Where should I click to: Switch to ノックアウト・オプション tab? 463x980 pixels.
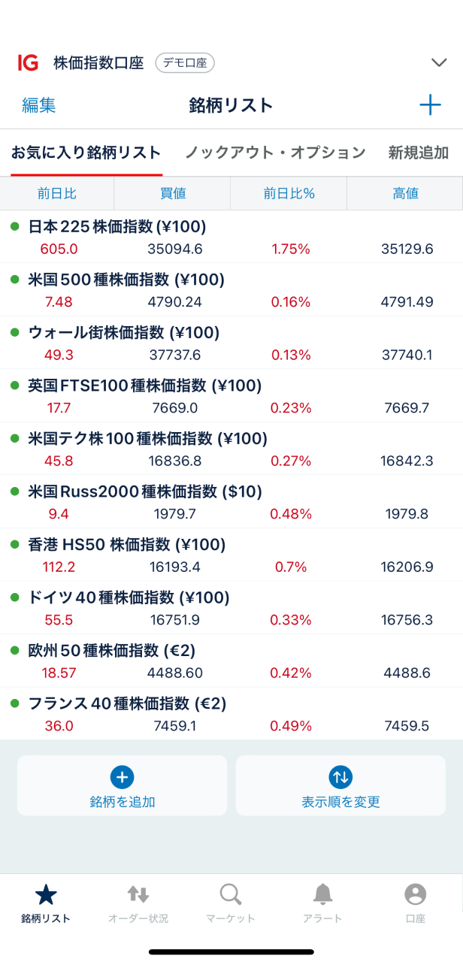click(x=275, y=153)
